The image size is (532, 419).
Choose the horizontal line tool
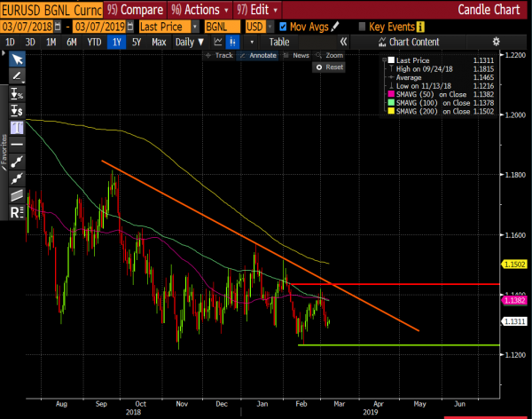click(x=17, y=145)
